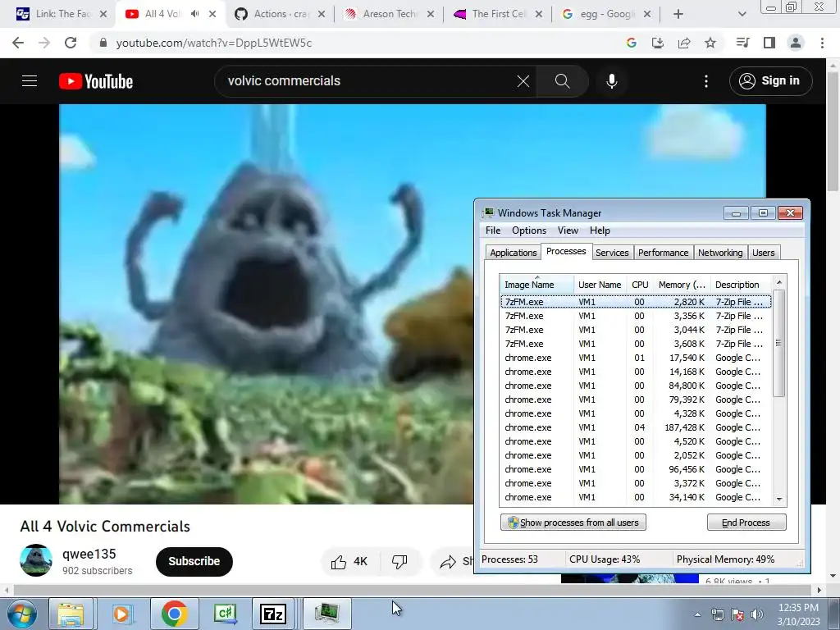Screen dimensions: 840x630
Task: Sort processes by Image Name column
Action: point(536,285)
